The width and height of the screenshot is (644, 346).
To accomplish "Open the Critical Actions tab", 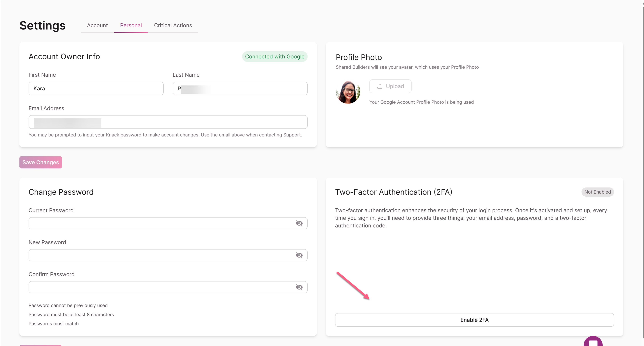I will pos(173,25).
